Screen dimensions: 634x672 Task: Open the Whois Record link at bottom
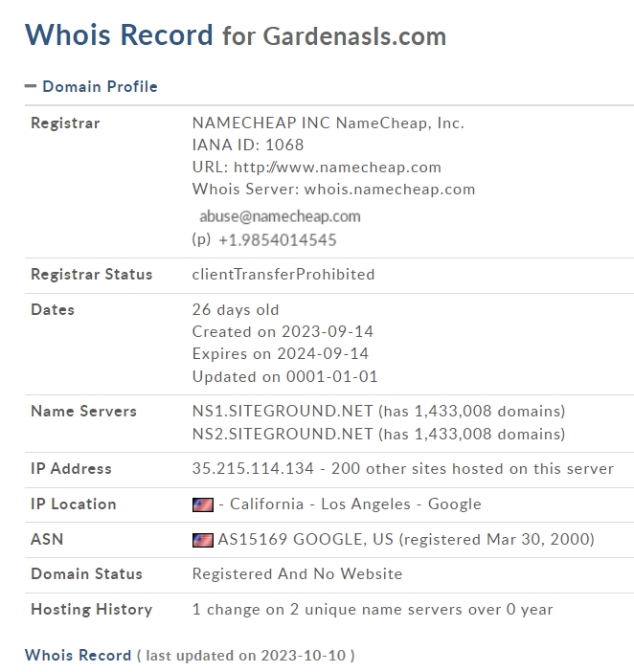pyautogui.click(x=78, y=656)
